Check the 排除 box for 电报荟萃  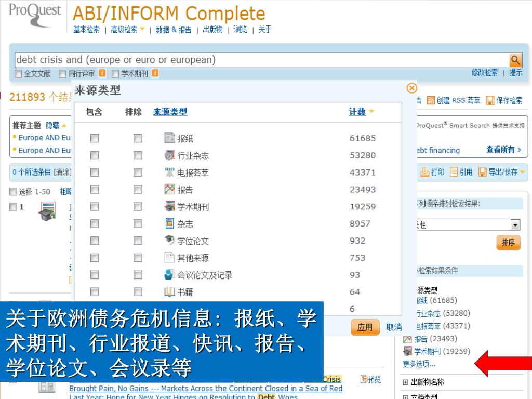click(x=138, y=172)
